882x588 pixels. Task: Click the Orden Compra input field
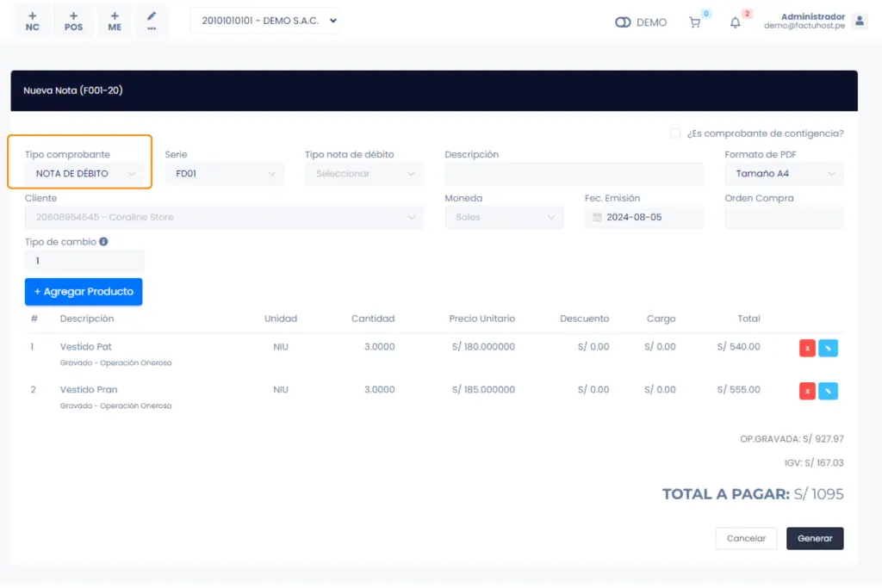pyautogui.click(x=784, y=217)
